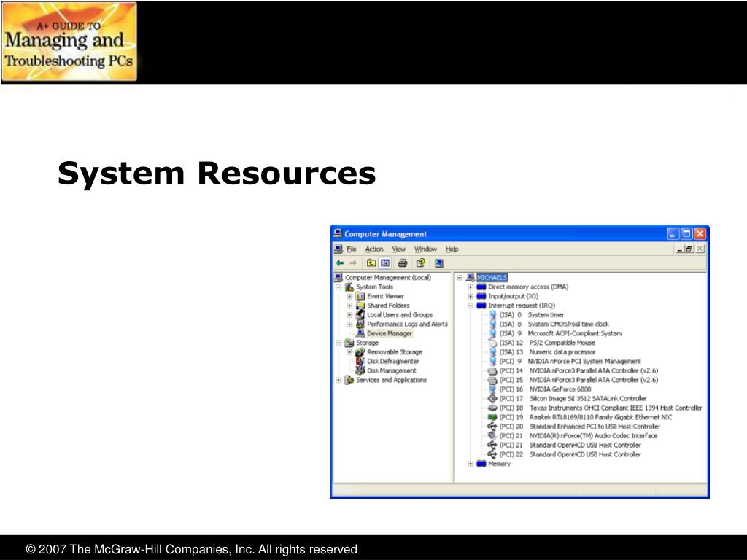Click the Performance Logs and Alerts icon
This screenshot has height=560, width=747.
coord(360,324)
